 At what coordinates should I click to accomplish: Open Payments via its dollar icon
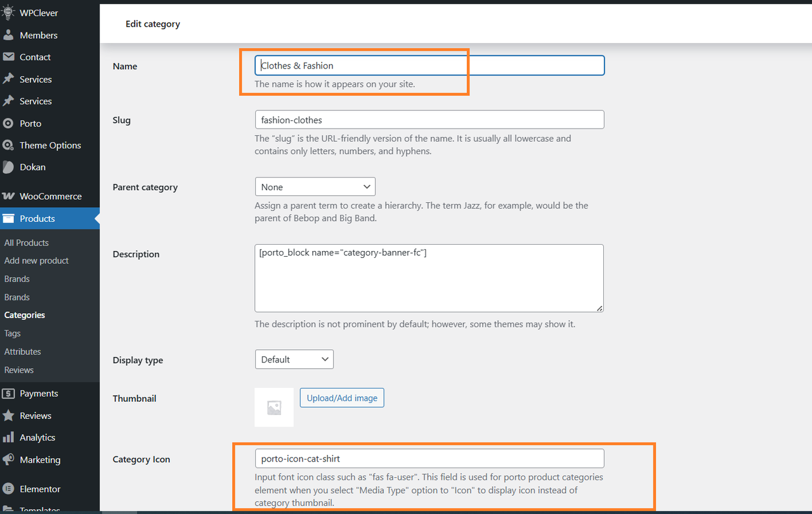(x=8, y=394)
